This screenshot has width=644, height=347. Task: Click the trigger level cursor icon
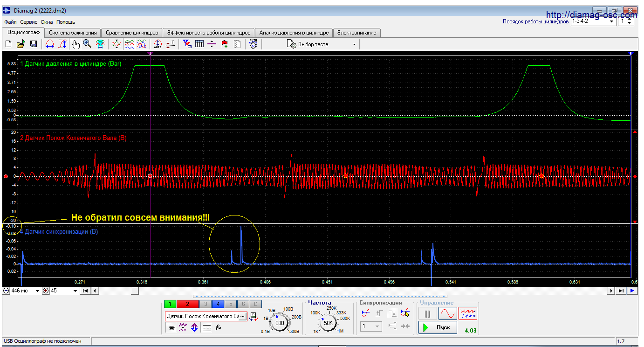pyautogui.click(x=405, y=313)
